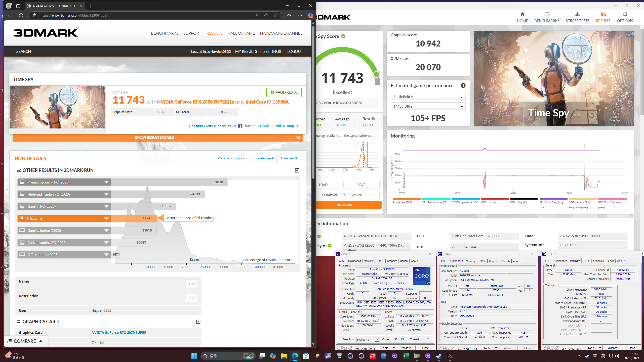Click COMPARE RESULT ONLINE button
This screenshot has height=362, width=644.
(348, 195)
